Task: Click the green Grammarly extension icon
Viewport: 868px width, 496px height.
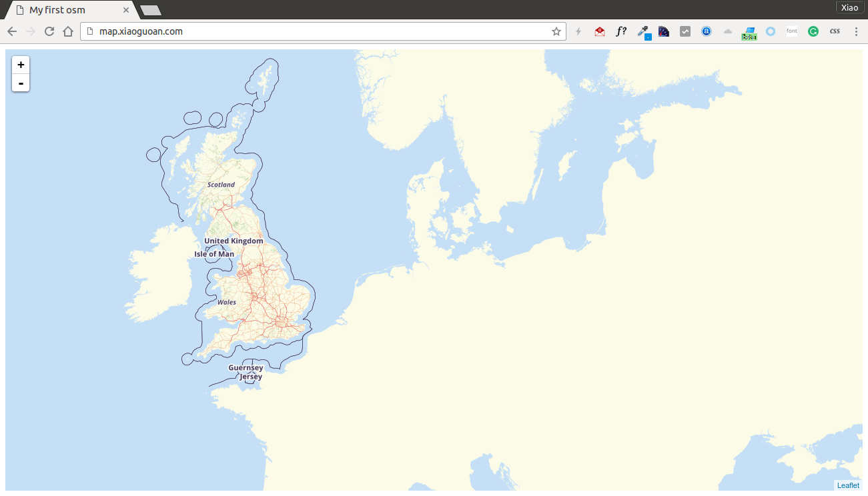Action: pos(813,31)
